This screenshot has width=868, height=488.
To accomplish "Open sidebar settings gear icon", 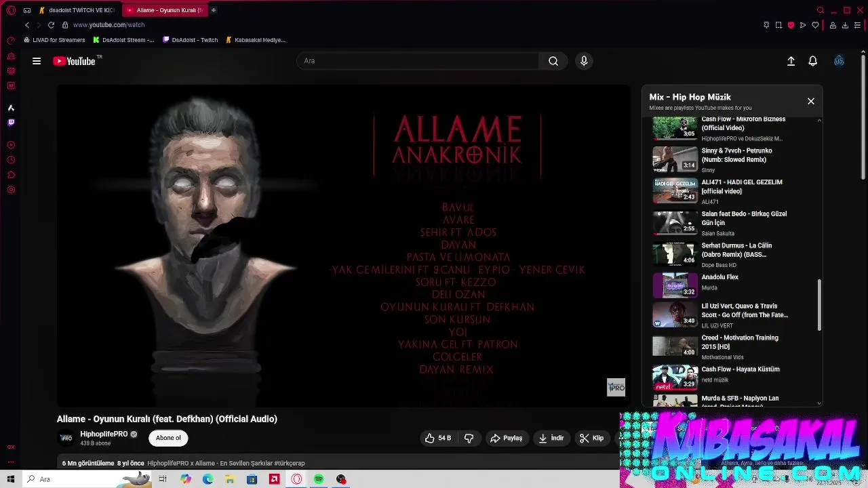I will [11, 190].
